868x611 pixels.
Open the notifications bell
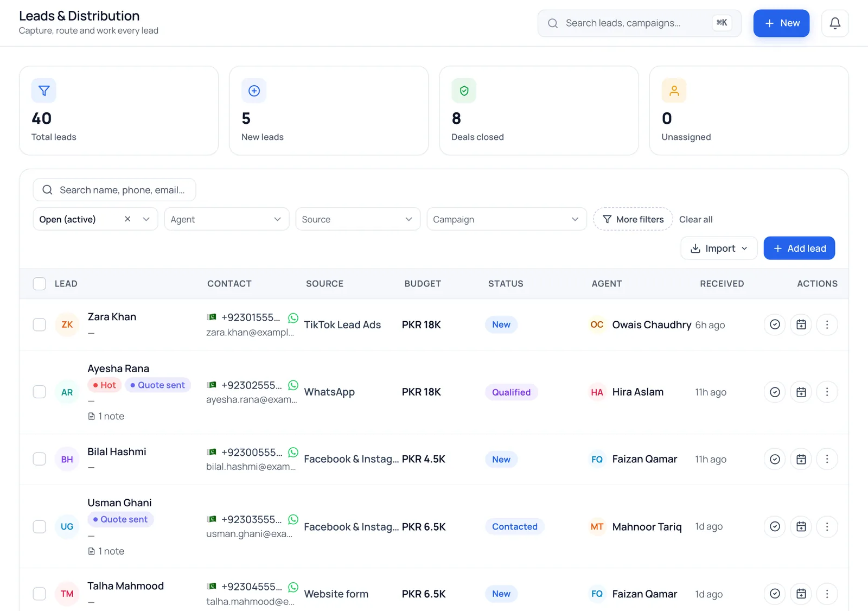835,23
